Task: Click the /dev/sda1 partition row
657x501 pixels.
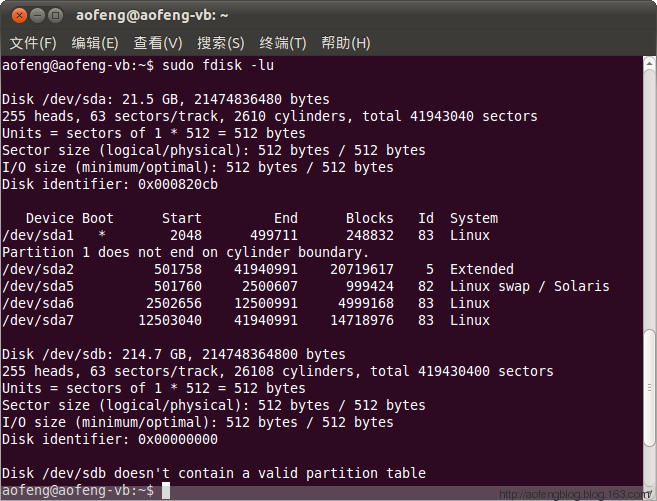Action: pyautogui.click(x=246, y=235)
